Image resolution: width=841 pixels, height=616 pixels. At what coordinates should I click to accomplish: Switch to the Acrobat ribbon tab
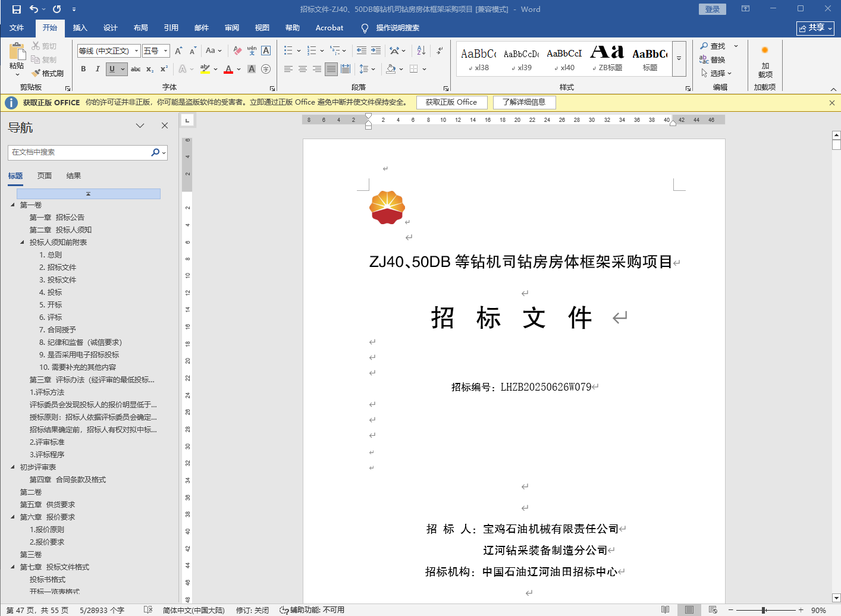tap(330, 28)
